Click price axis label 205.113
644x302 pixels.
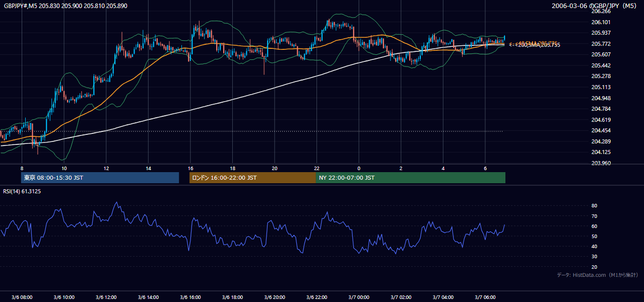(601, 87)
